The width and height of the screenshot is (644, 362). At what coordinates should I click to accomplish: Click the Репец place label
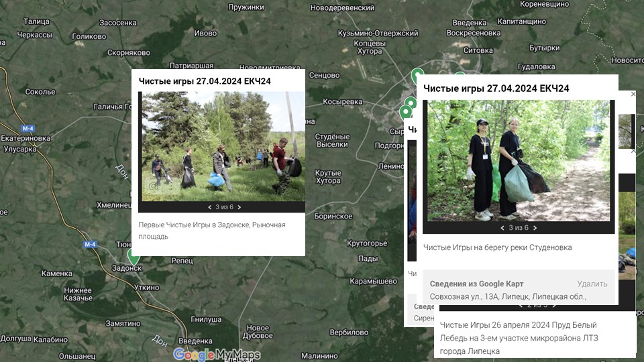click(x=182, y=261)
